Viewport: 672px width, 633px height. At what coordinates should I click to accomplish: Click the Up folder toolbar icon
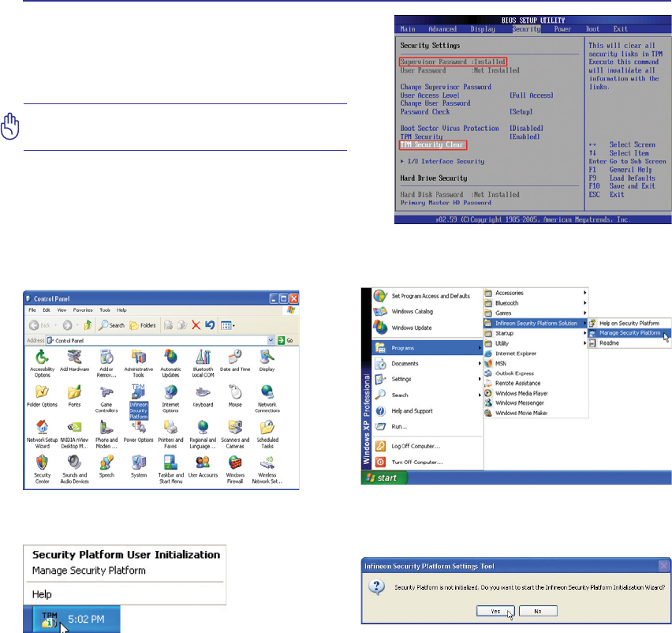[x=88, y=325]
